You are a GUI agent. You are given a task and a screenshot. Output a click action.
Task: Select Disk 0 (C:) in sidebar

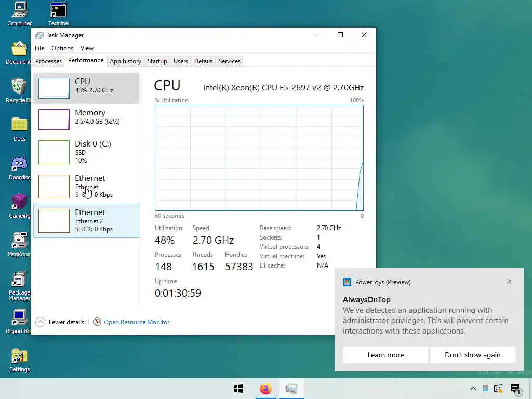click(86, 152)
